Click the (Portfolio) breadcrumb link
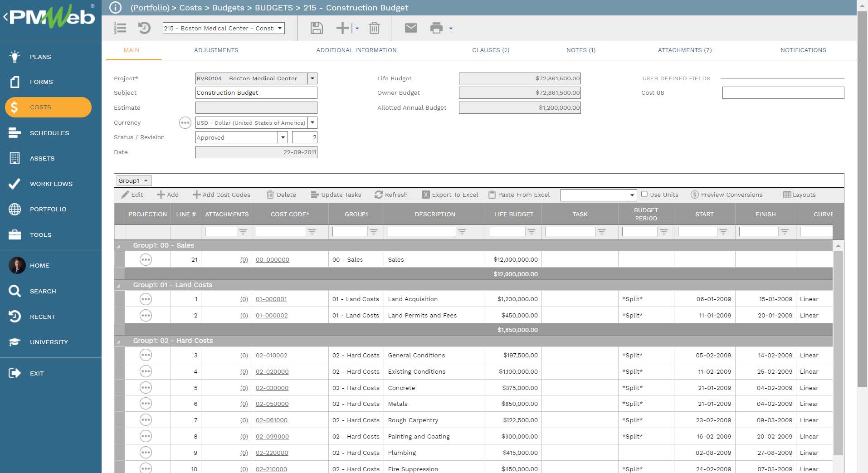Screen dimensions: 868x473 (x=150, y=8)
